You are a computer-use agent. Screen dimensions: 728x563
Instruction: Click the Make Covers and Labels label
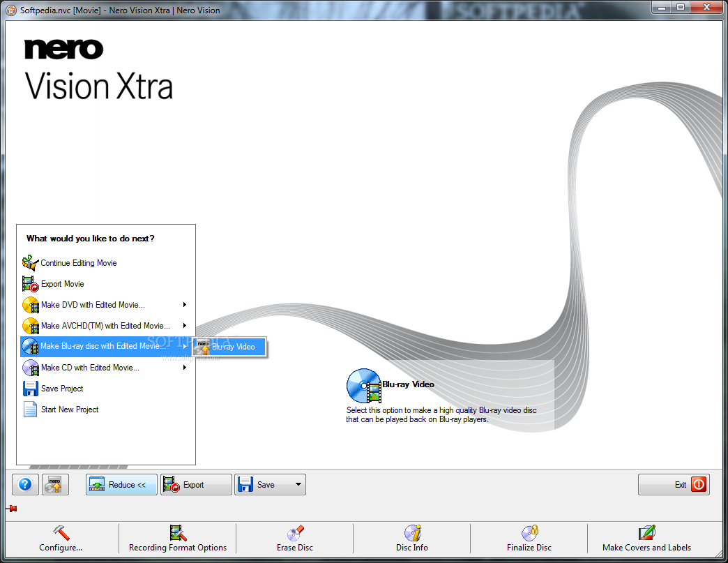[646, 548]
